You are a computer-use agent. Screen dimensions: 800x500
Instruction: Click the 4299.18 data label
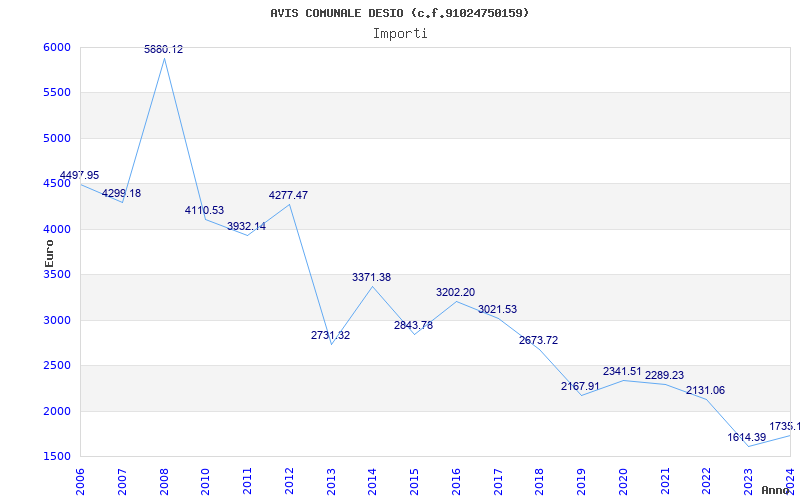[121, 193]
